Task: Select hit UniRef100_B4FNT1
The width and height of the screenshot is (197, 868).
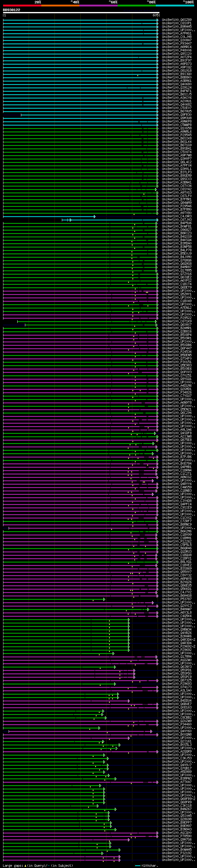Action: click(177, 91)
